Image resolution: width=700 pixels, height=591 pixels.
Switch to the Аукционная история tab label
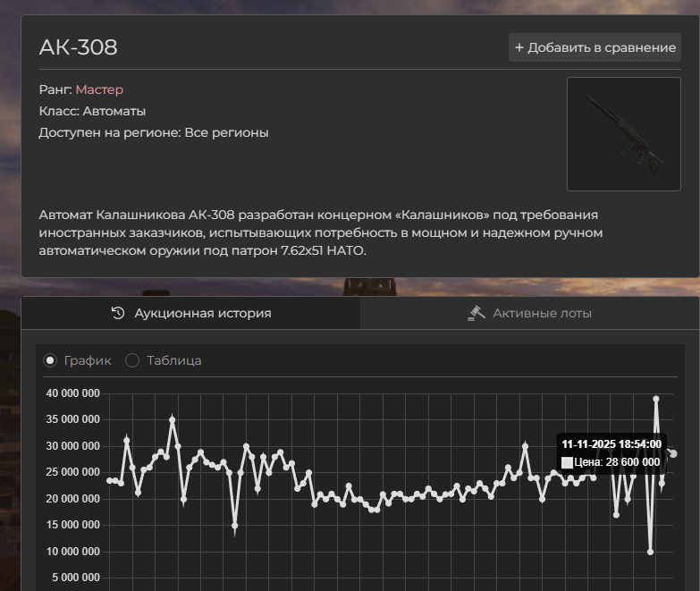pyautogui.click(x=202, y=313)
